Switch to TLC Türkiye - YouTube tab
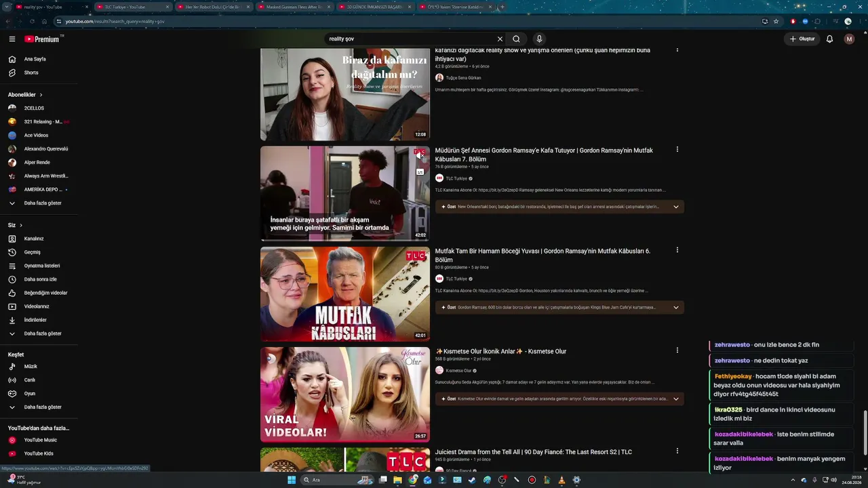Viewport: 868px width, 488px height. point(132,7)
